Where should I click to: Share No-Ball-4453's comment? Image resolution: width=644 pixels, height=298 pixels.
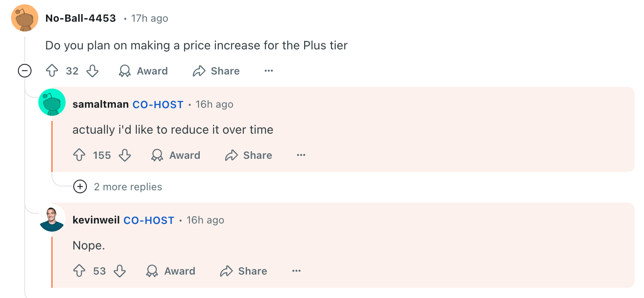pyautogui.click(x=216, y=71)
